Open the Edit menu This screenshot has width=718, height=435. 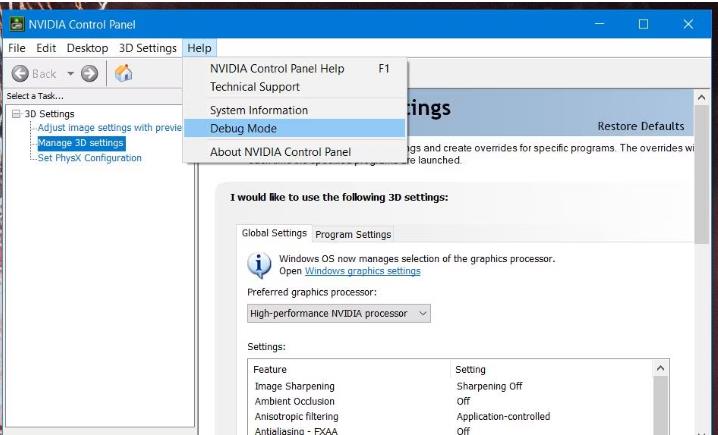click(46, 48)
